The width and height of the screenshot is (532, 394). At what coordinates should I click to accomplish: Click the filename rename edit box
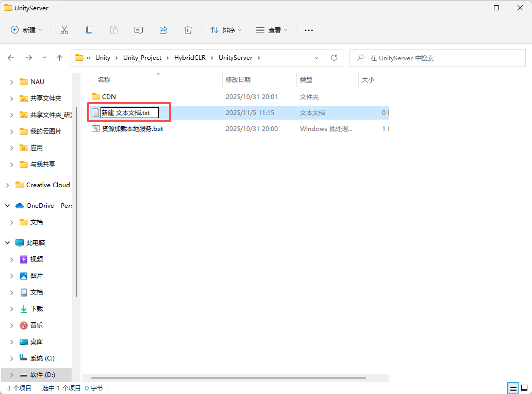(129, 112)
